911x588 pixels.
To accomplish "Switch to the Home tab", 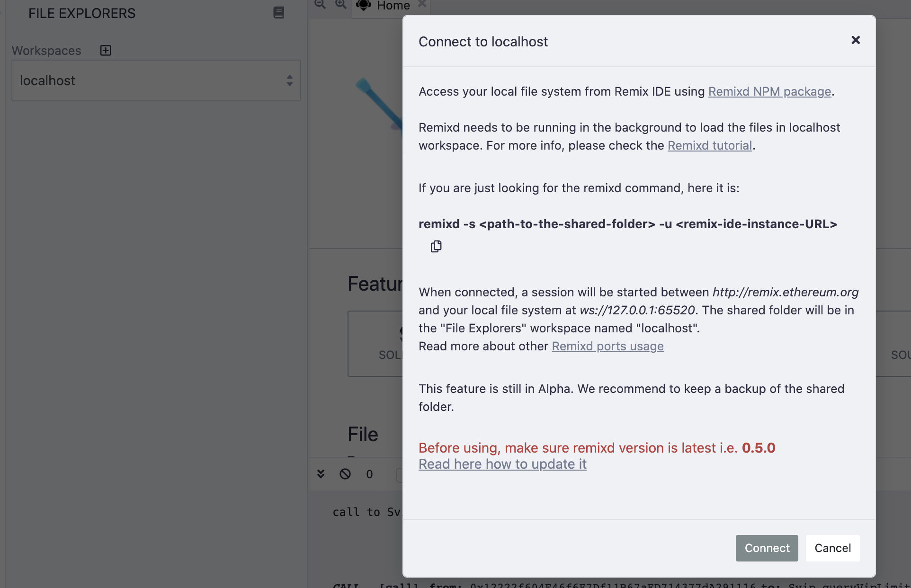I will pos(393,6).
